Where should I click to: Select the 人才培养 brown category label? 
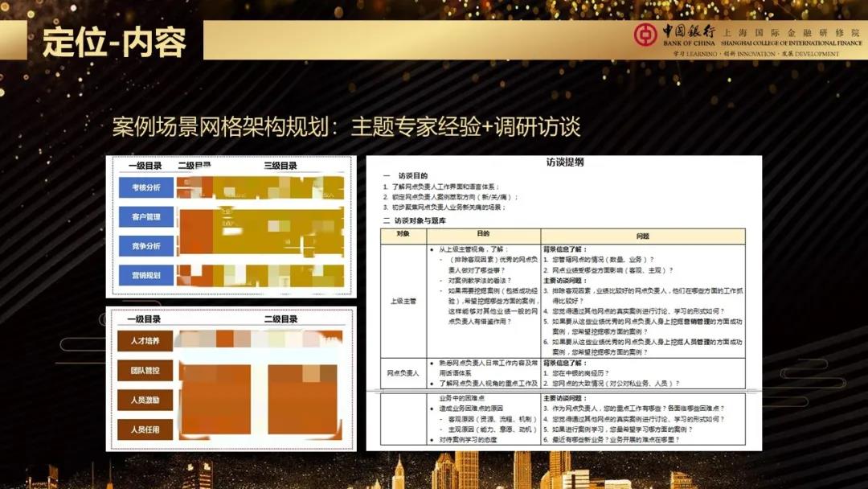tap(145, 341)
